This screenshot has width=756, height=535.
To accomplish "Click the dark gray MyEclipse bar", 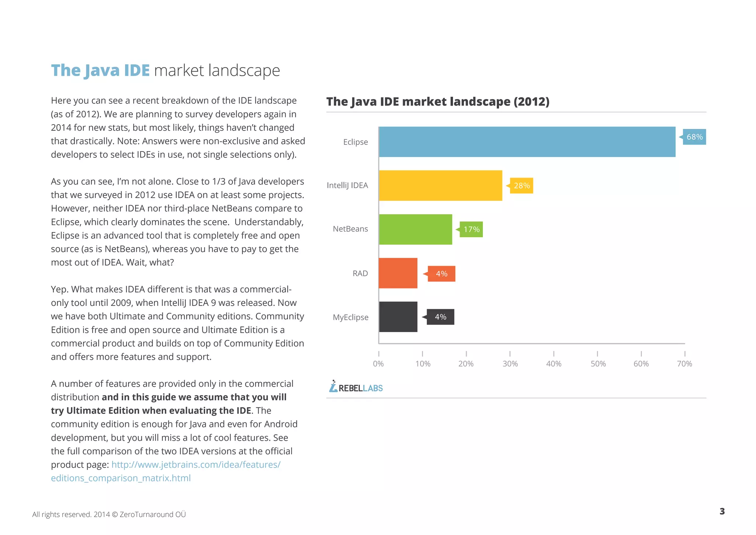I will [398, 317].
